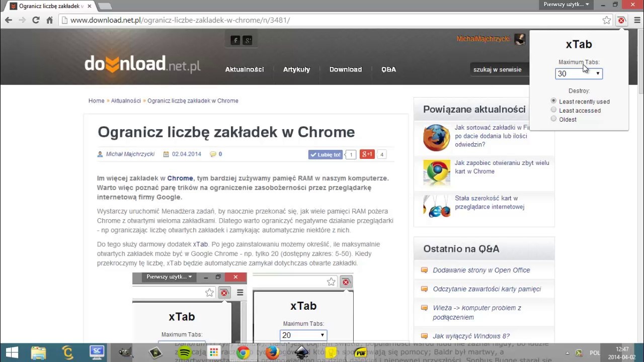Open Inkscape from the taskbar
Image resolution: width=644 pixels, height=362 pixels.
pyautogui.click(x=301, y=352)
